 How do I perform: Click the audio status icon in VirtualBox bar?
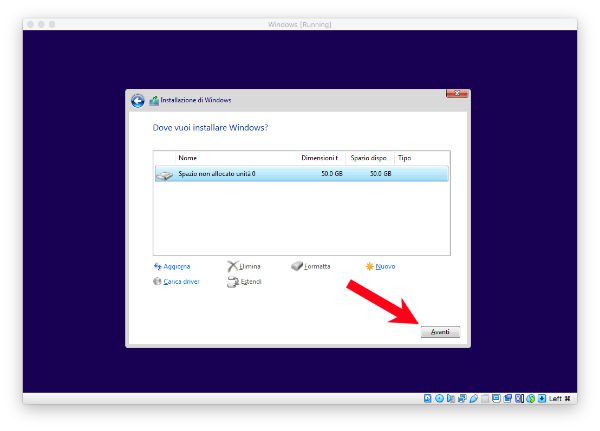[x=451, y=398]
